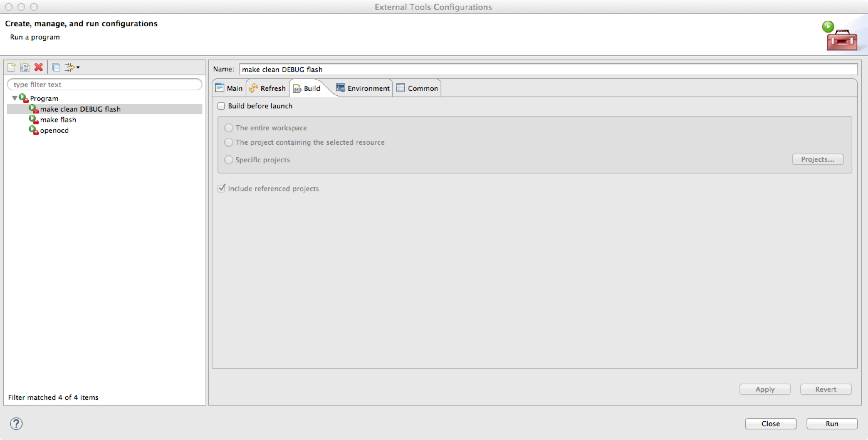
Task: Enable Build before launch checkbox
Action: [221, 106]
